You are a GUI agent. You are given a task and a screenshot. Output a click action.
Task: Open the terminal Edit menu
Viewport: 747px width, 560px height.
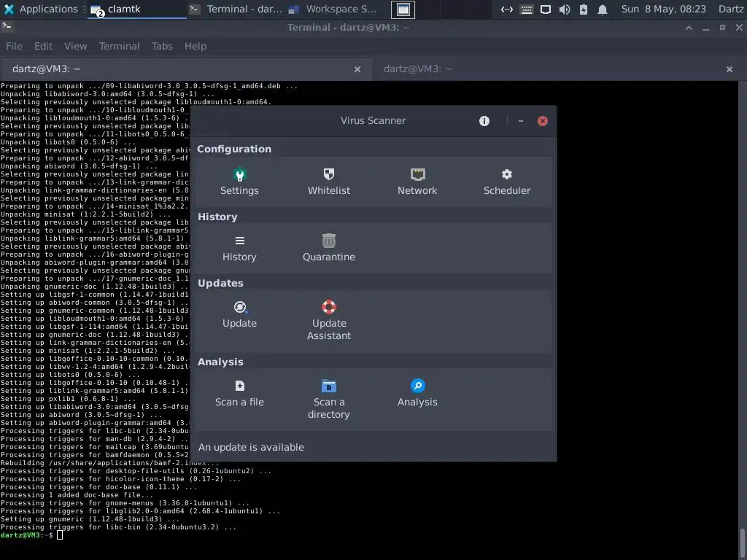[43, 46]
